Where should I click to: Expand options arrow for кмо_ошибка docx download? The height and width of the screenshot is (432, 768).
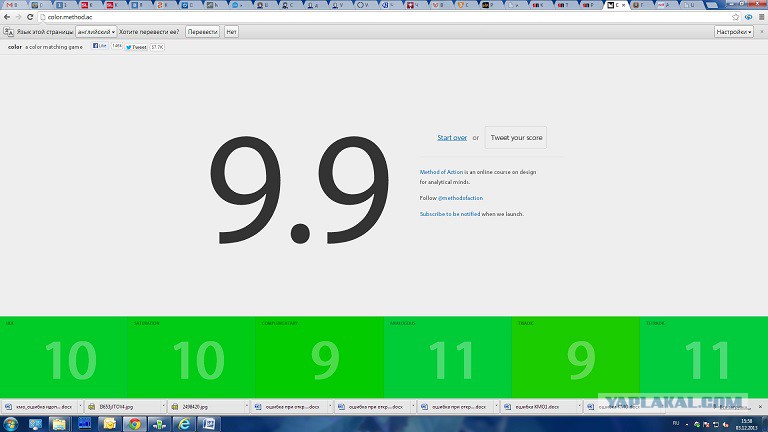click(x=80, y=407)
